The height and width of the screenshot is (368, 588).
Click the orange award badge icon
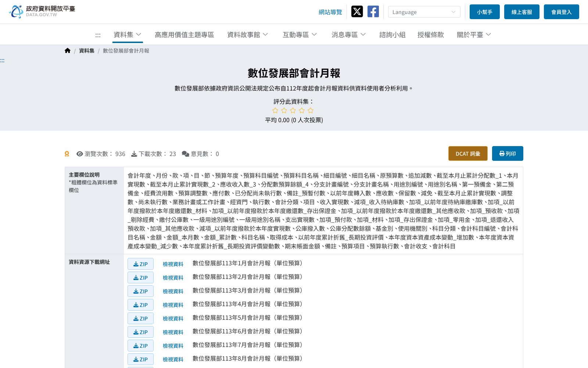[67, 154]
